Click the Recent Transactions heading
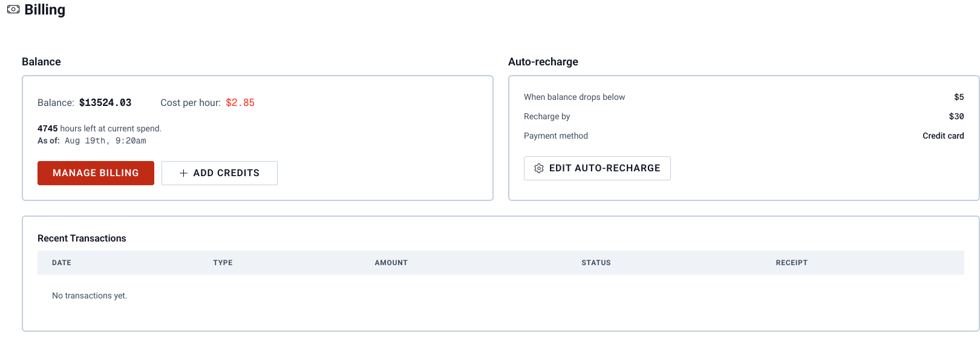The height and width of the screenshot is (339, 980). click(82, 239)
